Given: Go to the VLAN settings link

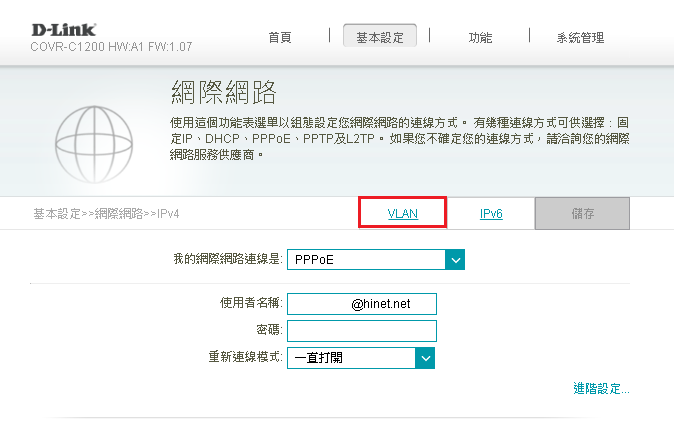Looking at the screenshot, I should (402, 214).
